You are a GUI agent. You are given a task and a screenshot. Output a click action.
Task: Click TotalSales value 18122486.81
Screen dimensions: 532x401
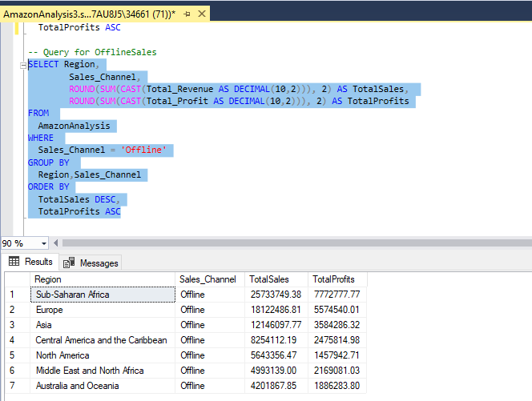click(x=276, y=310)
